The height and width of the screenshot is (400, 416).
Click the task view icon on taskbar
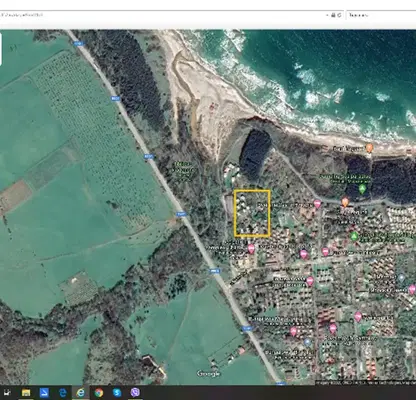click(x=7, y=393)
